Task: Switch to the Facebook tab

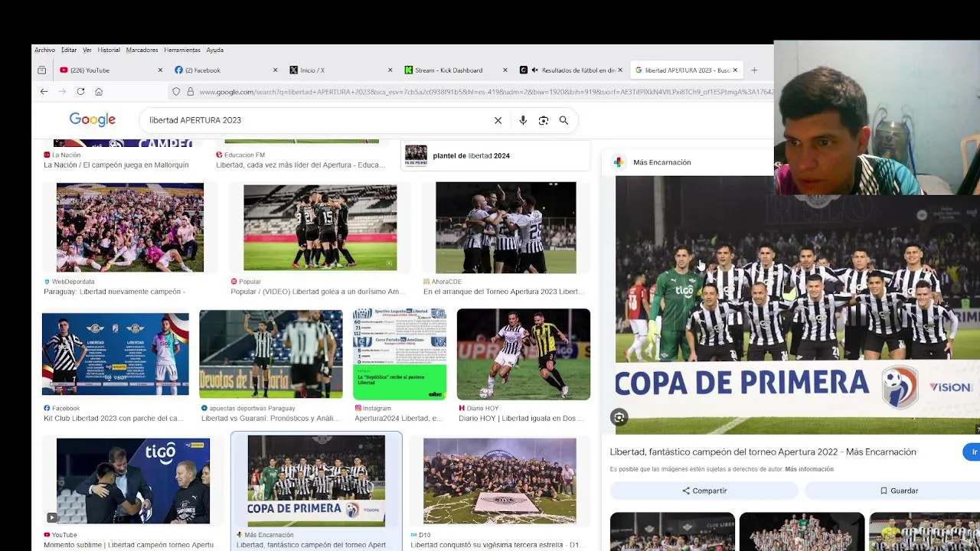Action: 226,70
